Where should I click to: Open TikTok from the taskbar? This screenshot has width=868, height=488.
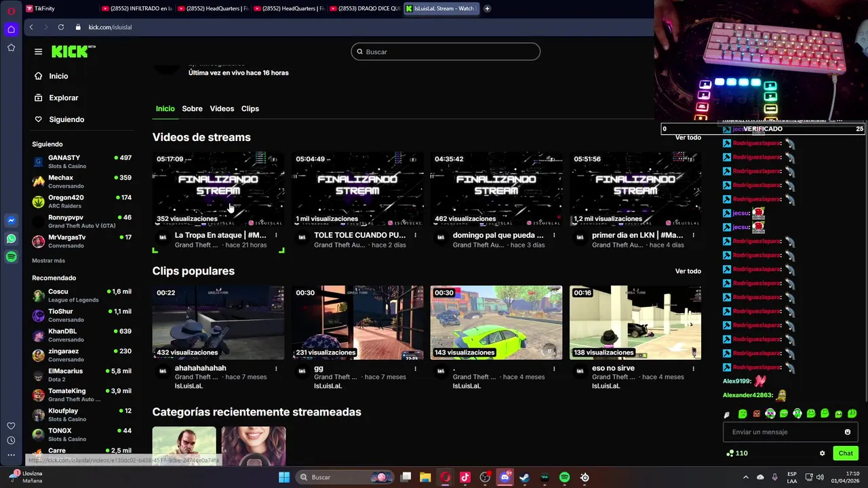pos(465,477)
